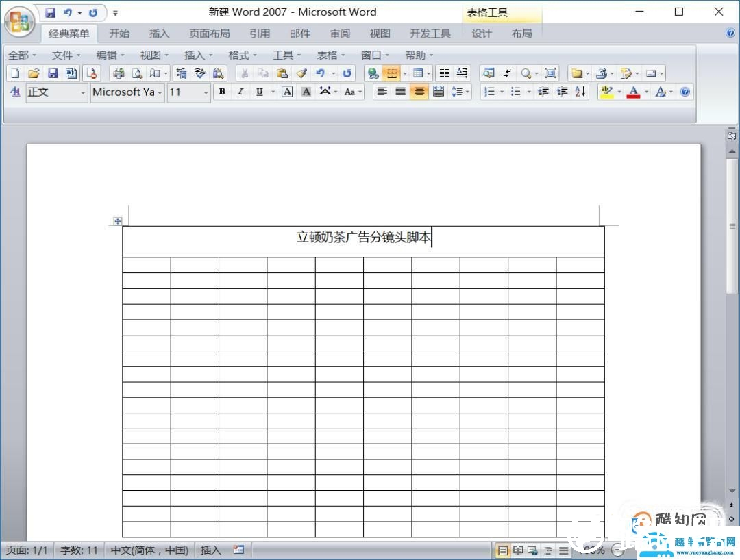
Task: Apply character shading with the shaded A
Action: pos(306,92)
